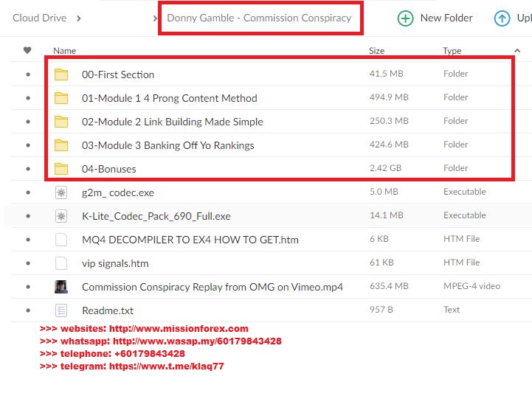Viewport: 532px width, 410px height.
Task: Click the New Folder plus icon
Action: coord(405,18)
